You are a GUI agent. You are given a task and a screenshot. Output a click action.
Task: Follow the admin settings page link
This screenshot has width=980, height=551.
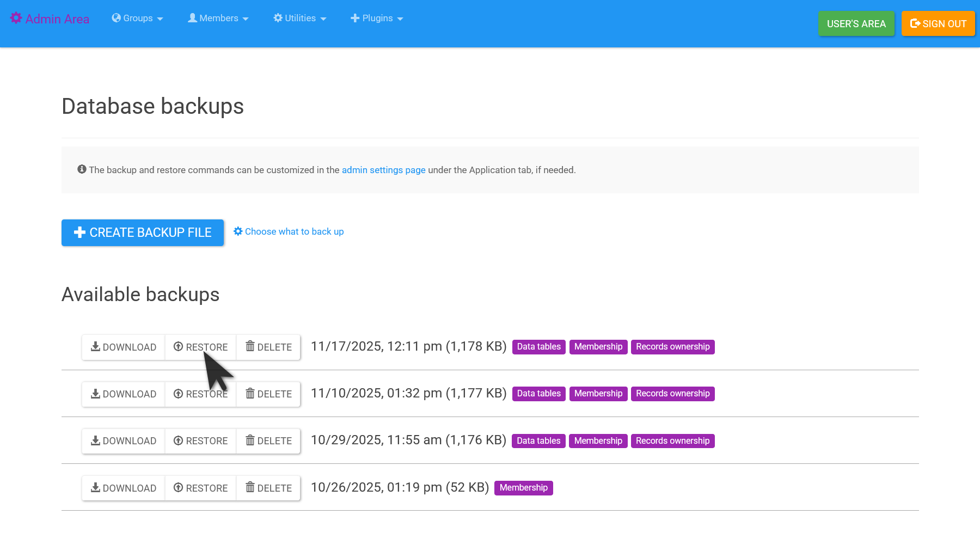383,170
